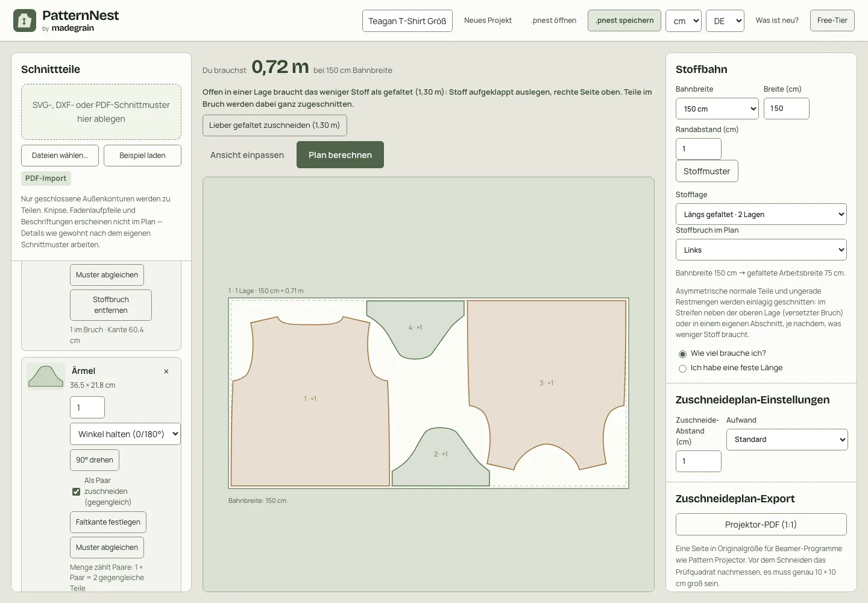Viewport: 868px width, 603px height.
Task: Edit the Breite (cm) field
Action: click(787, 109)
